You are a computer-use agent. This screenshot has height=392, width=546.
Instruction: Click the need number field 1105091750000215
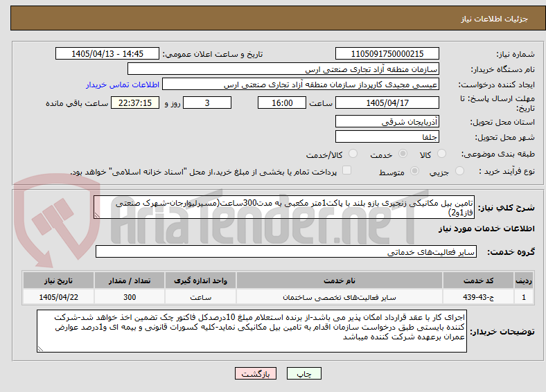(387, 53)
